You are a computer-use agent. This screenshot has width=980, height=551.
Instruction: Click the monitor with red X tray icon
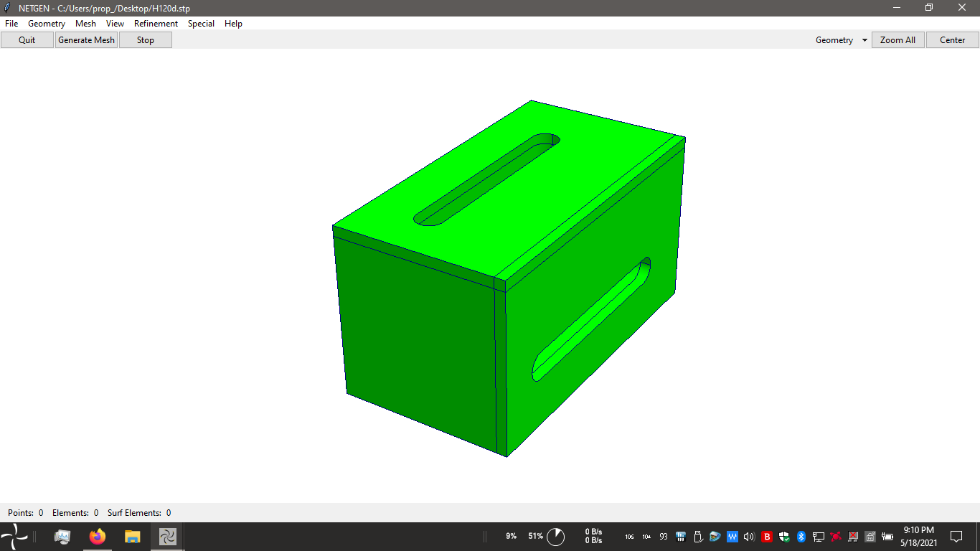pyautogui.click(x=853, y=537)
